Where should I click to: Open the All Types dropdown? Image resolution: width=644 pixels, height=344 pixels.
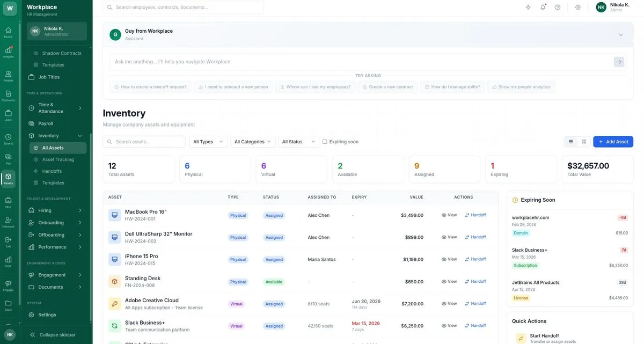click(208, 142)
